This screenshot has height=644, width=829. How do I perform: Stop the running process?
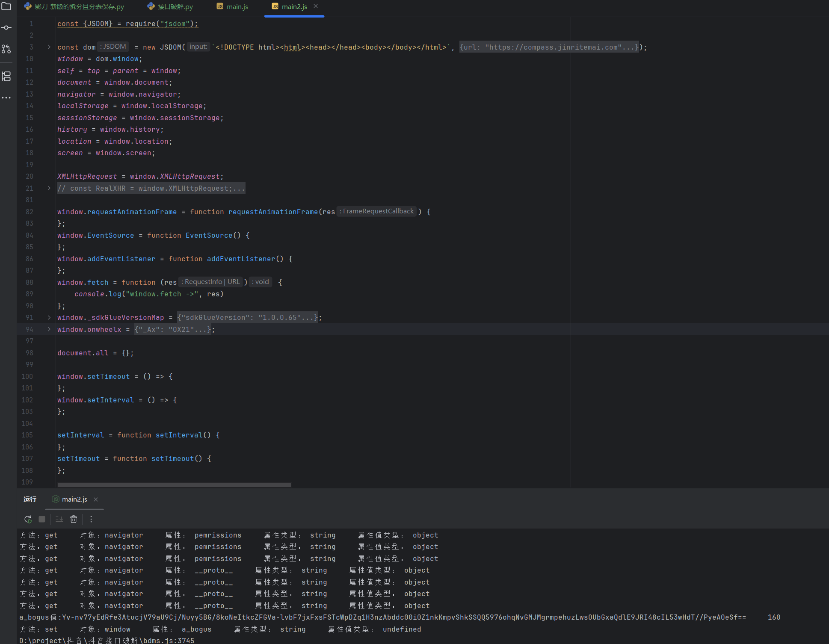[42, 519]
